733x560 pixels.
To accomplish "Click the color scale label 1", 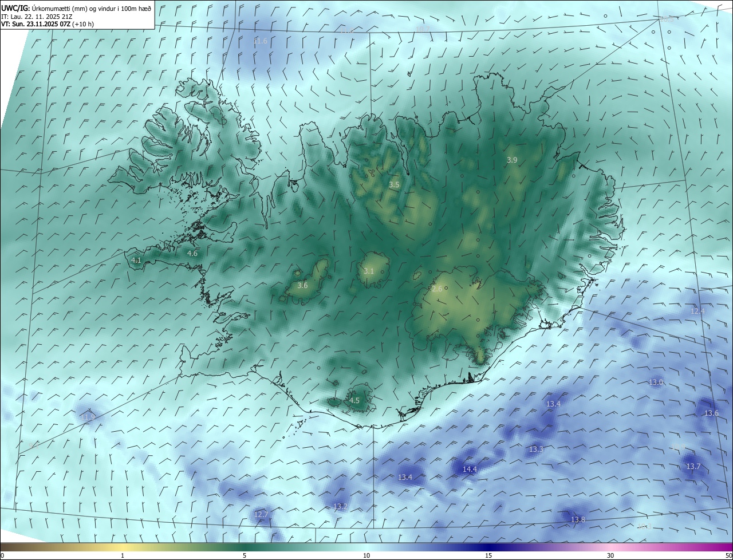I will (x=123, y=555).
